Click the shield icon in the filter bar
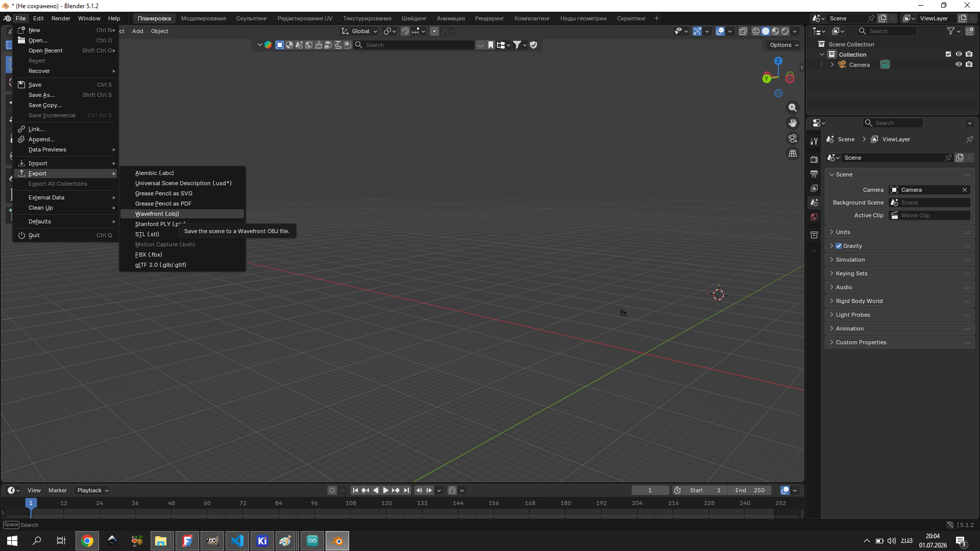The height and width of the screenshot is (551, 980). [533, 45]
